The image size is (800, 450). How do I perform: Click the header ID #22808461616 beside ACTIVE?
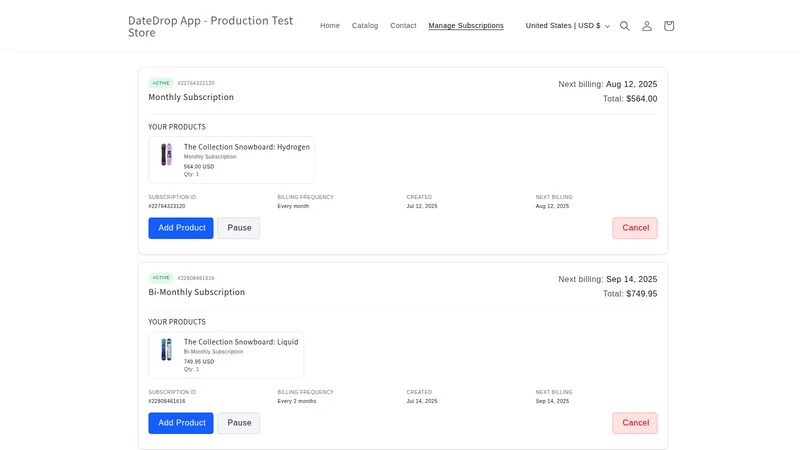click(196, 278)
